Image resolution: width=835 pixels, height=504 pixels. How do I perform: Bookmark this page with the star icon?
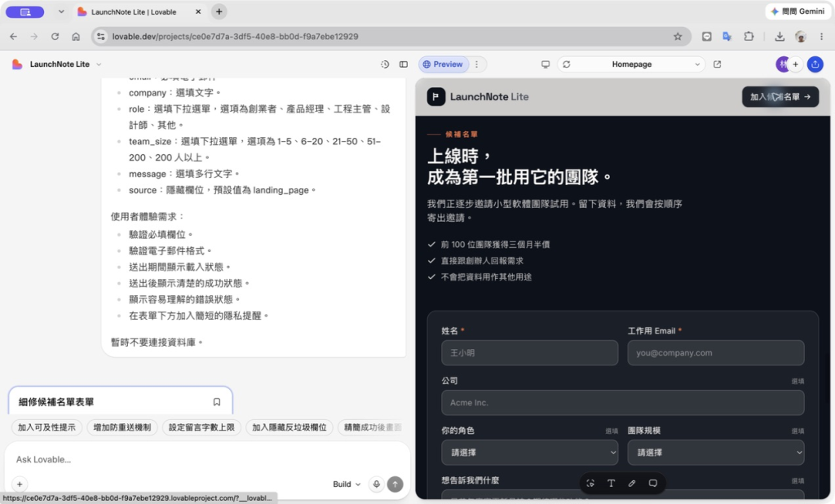coord(678,36)
